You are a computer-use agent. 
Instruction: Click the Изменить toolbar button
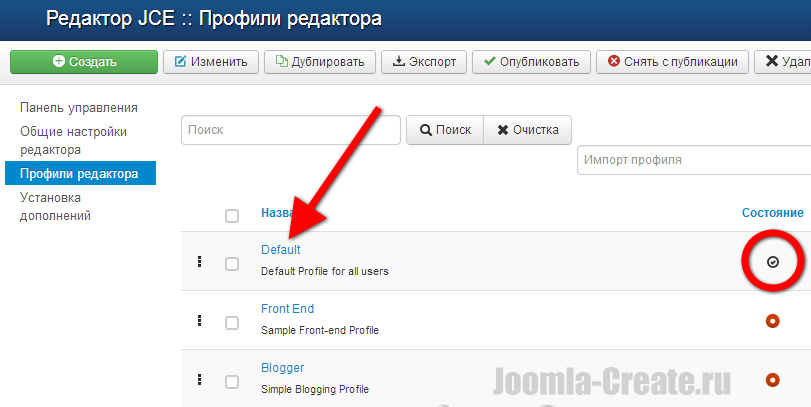[x=211, y=62]
